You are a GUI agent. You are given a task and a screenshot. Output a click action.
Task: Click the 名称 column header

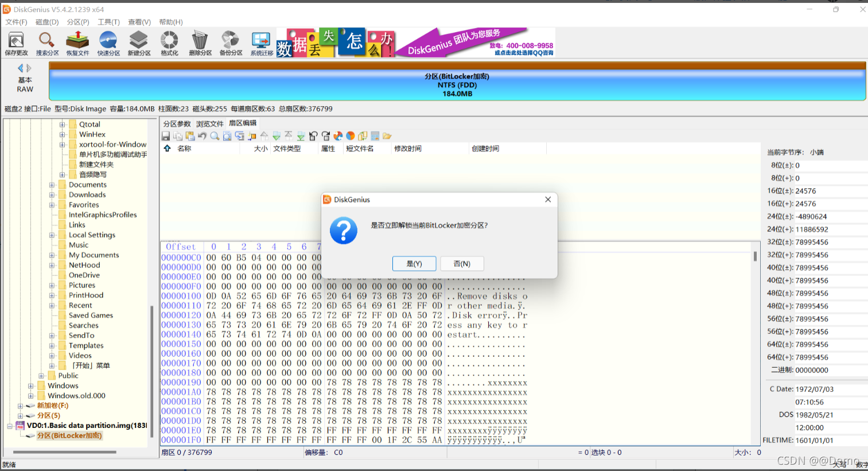[x=184, y=149]
